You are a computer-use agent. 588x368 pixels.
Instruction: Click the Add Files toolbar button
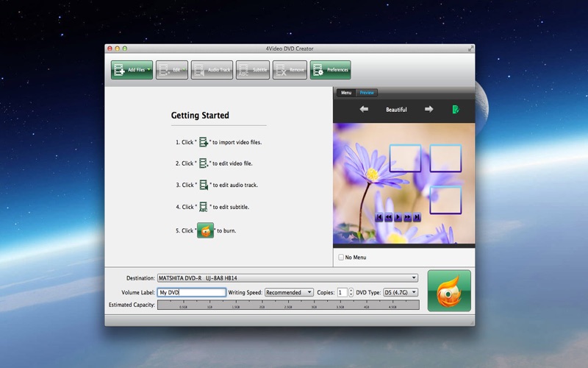tap(132, 70)
